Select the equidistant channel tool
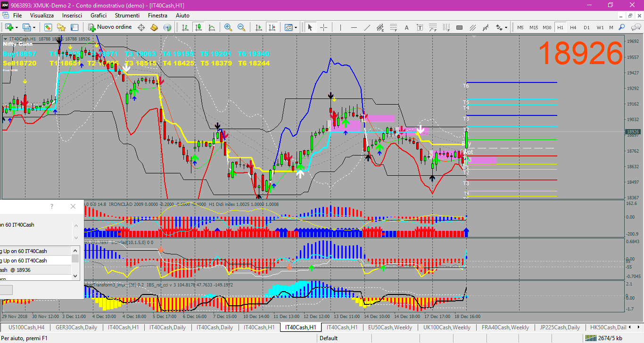 tap(380, 27)
